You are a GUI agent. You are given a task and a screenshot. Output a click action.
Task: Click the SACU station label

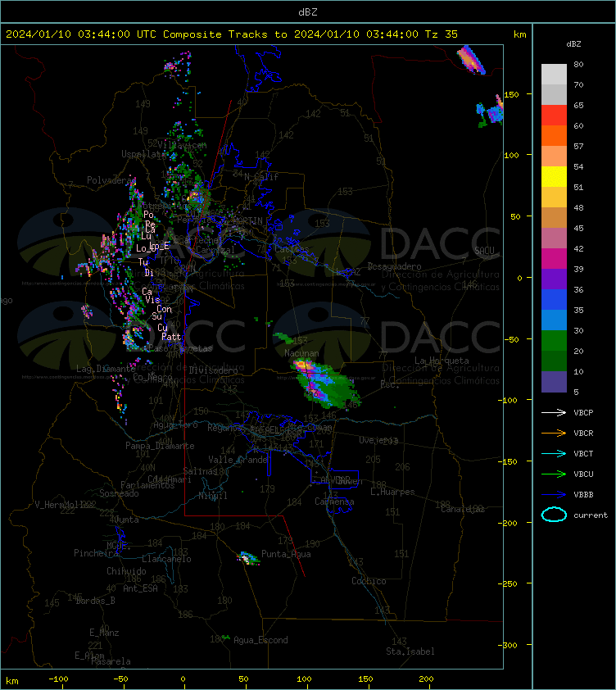pos(484,251)
